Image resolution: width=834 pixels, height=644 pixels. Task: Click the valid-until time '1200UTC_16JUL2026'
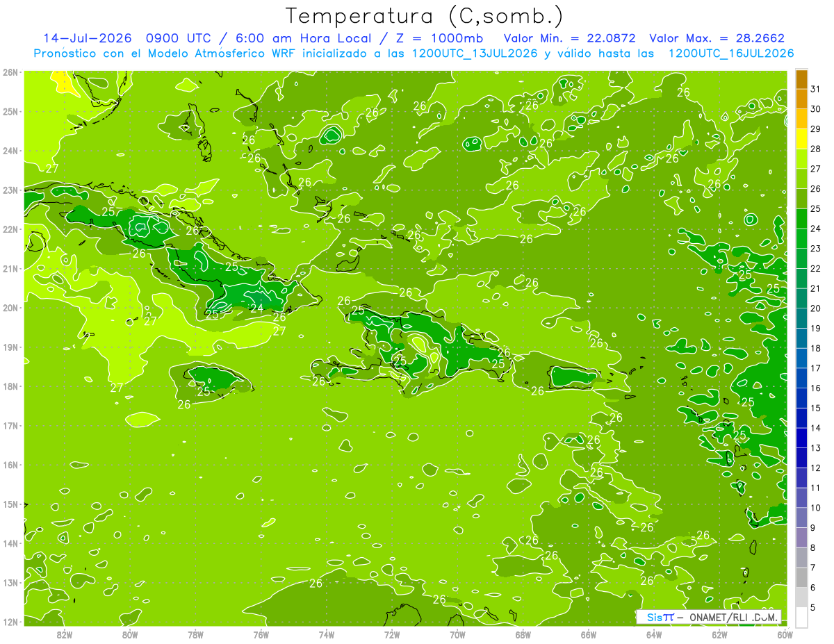coord(731,53)
